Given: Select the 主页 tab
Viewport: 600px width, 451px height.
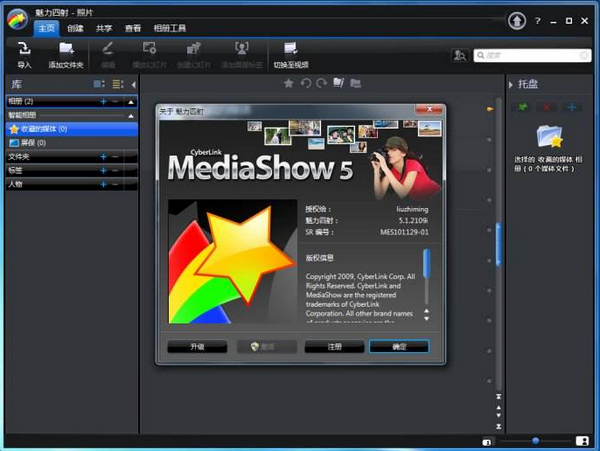Looking at the screenshot, I should point(46,28).
